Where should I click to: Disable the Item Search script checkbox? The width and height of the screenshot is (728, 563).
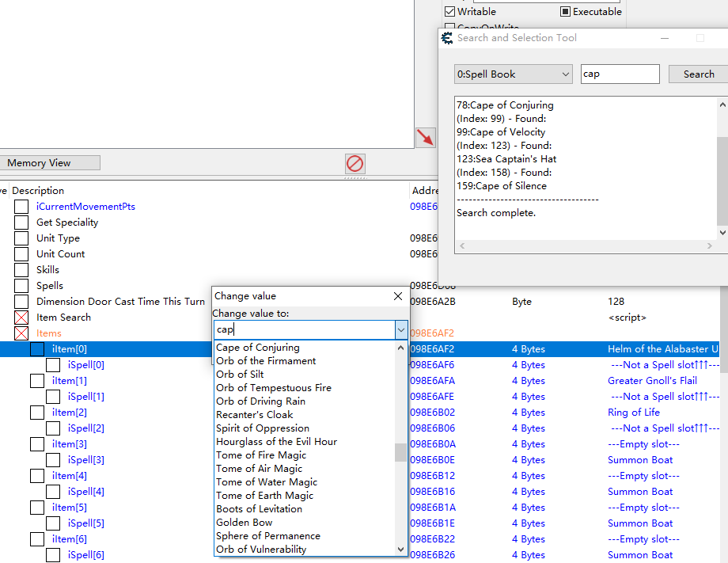[21, 318]
